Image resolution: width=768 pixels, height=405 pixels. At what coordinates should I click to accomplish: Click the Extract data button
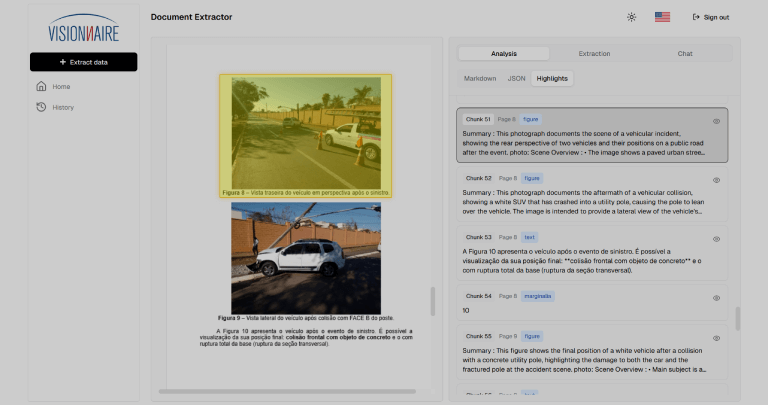tap(83, 62)
